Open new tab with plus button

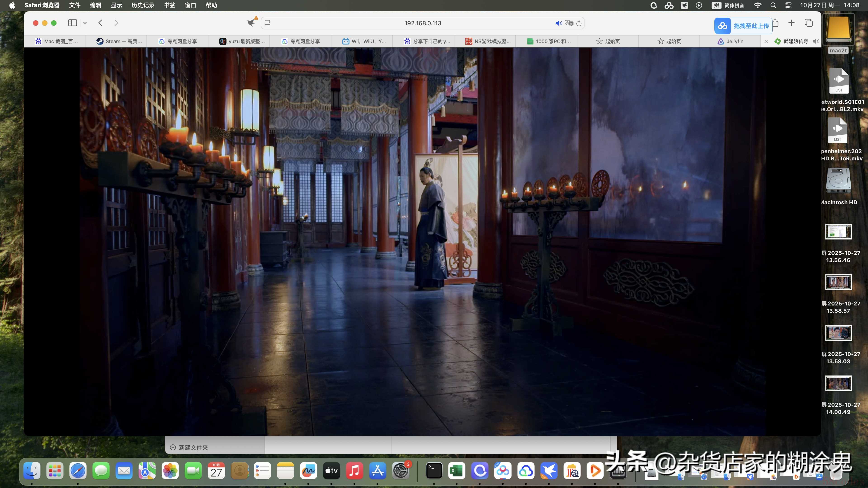[792, 23]
